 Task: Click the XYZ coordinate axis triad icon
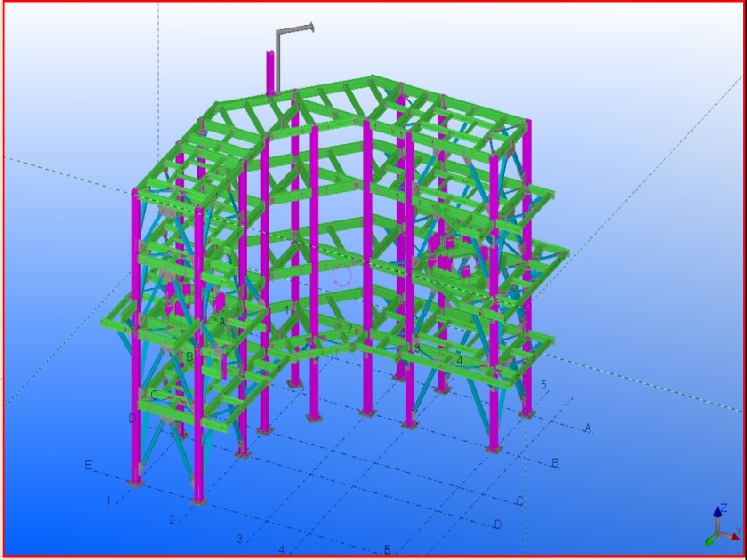(721, 526)
